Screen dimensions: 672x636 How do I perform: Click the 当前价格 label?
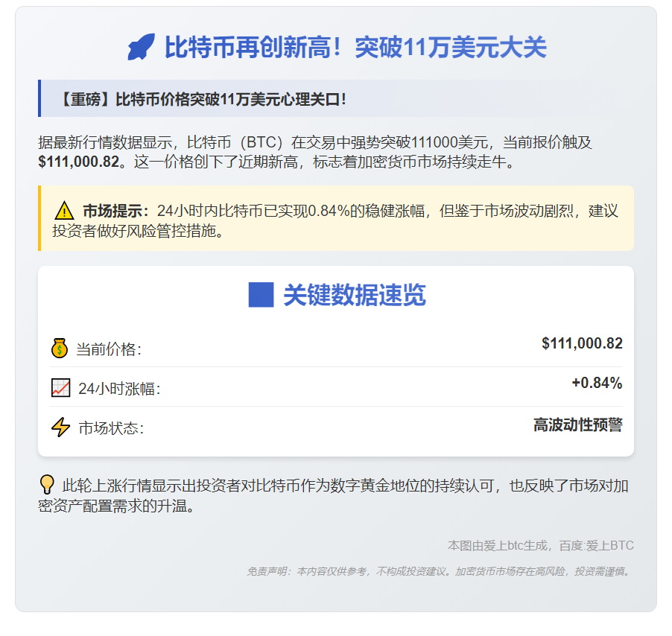pyautogui.click(x=109, y=349)
